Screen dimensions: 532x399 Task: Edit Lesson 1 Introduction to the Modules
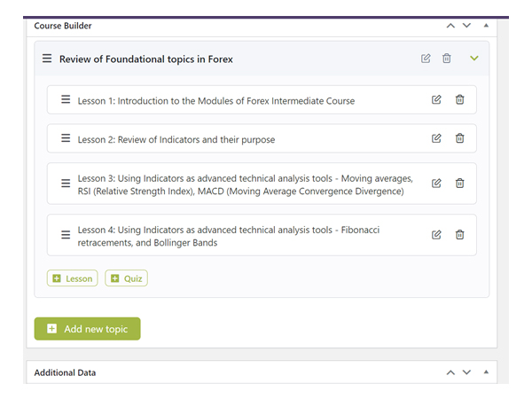tap(436, 99)
